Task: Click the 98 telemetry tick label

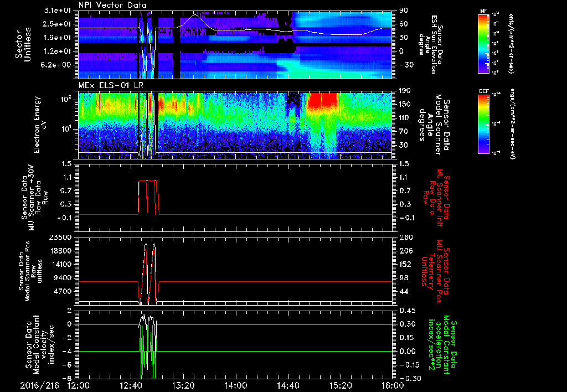Action: point(403,278)
